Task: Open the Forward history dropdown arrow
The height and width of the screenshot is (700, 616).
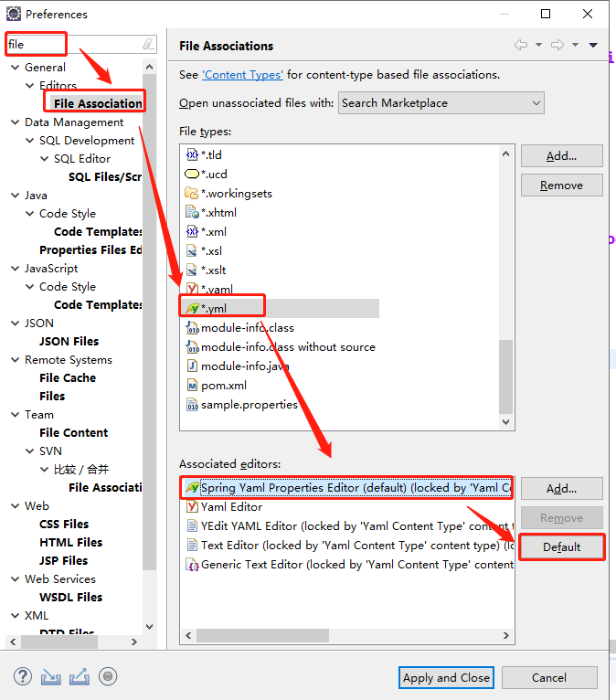Action: [x=576, y=45]
